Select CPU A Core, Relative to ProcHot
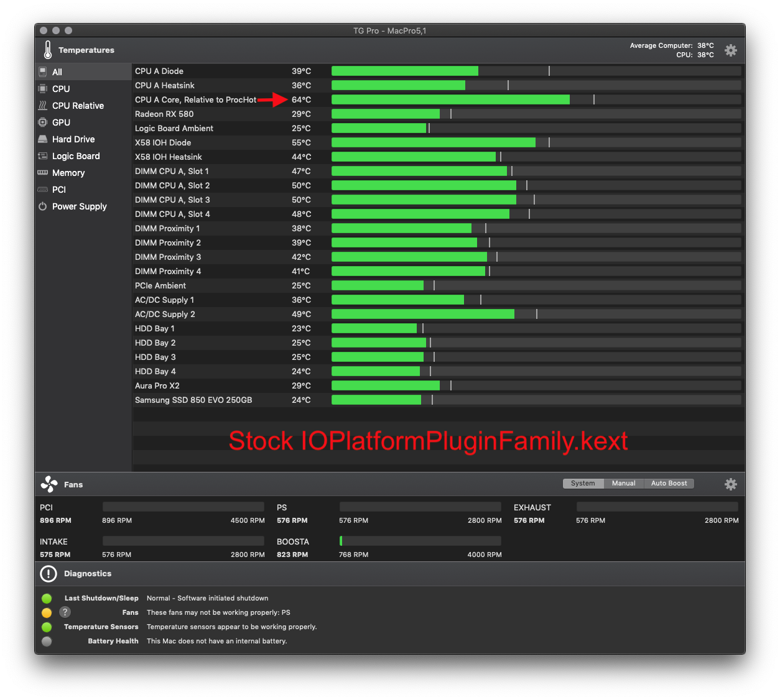 coord(438,99)
